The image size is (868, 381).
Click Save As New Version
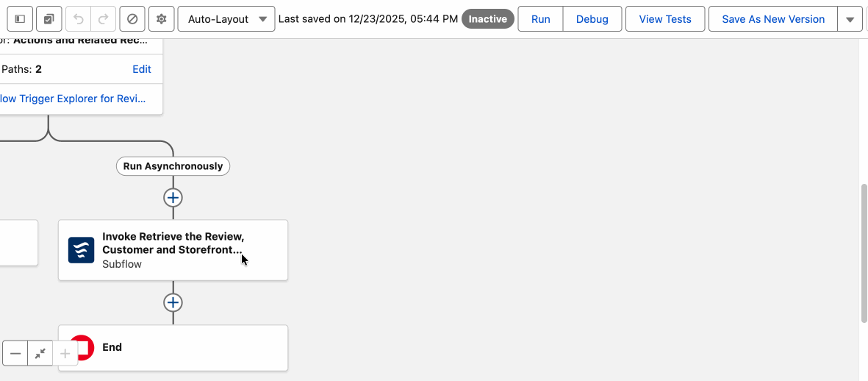point(773,19)
